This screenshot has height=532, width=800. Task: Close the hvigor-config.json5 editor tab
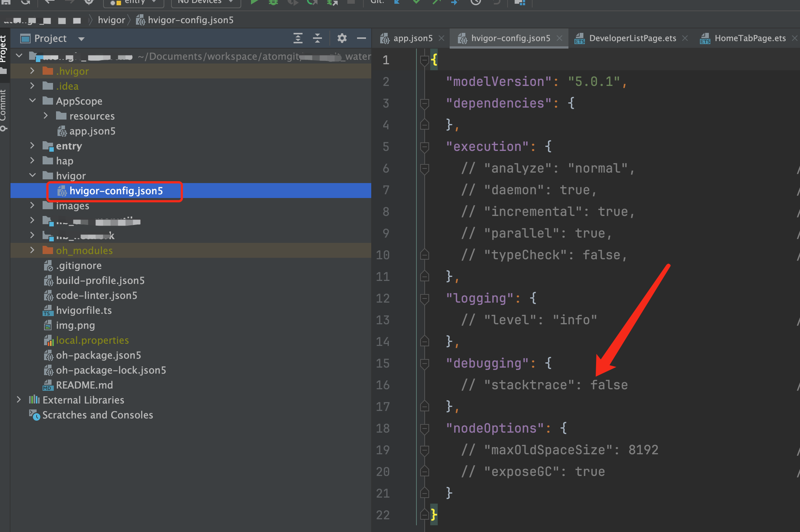(559, 38)
